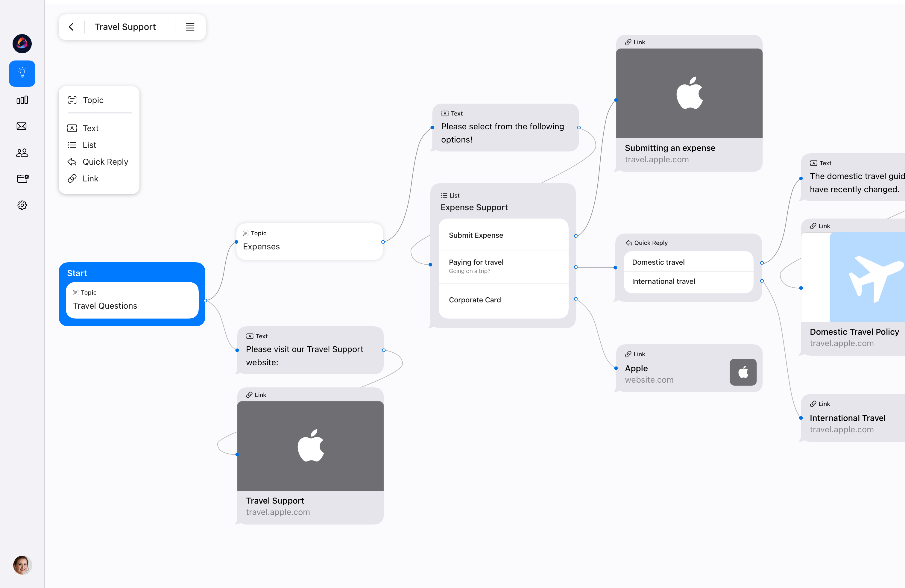This screenshot has height=588, width=905.
Task: Open the messages envelope icon
Action: (22, 126)
